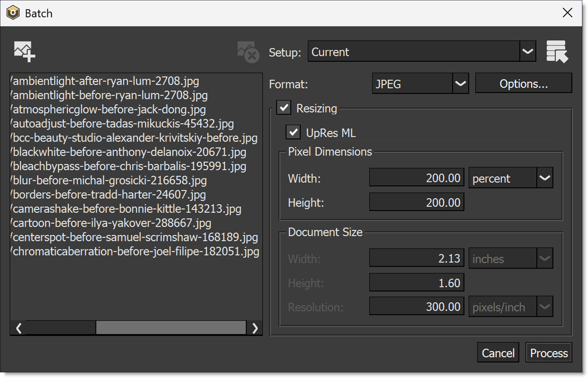Click the Options... button

click(x=523, y=84)
